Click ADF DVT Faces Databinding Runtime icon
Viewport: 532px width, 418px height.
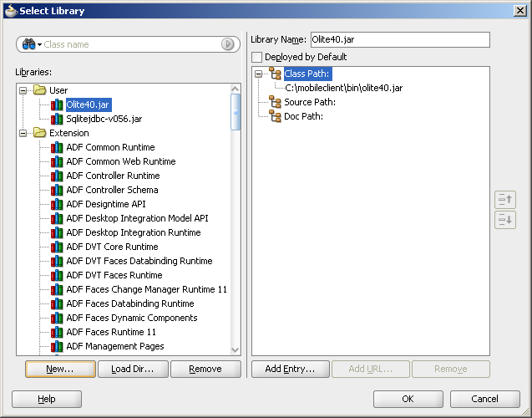(x=57, y=262)
